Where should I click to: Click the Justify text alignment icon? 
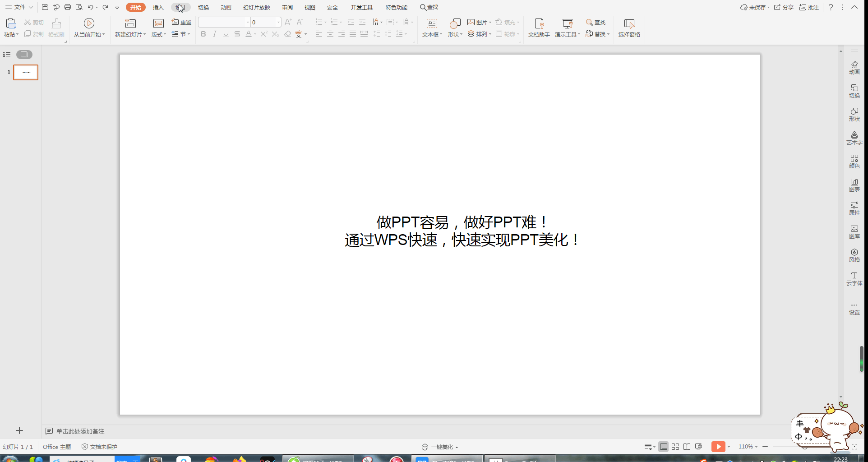pos(353,34)
